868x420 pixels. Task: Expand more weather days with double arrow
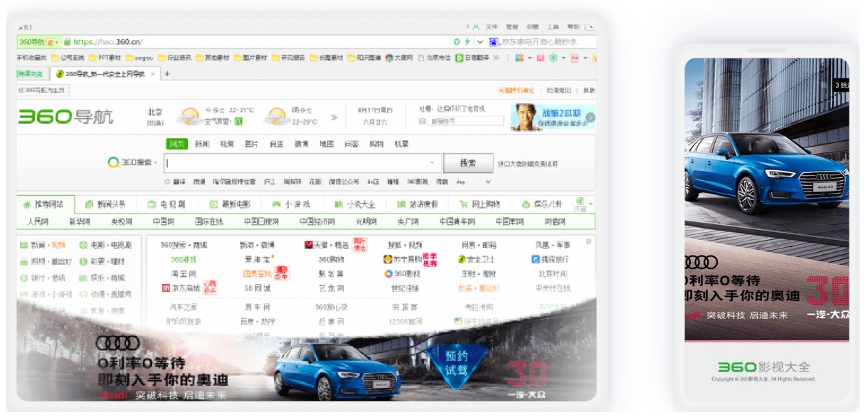(334, 117)
